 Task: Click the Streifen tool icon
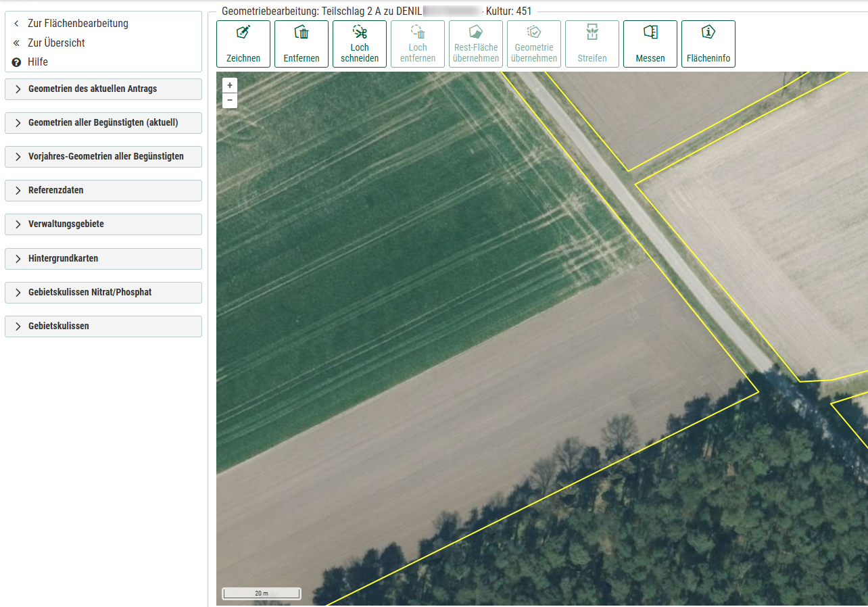[592, 33]
